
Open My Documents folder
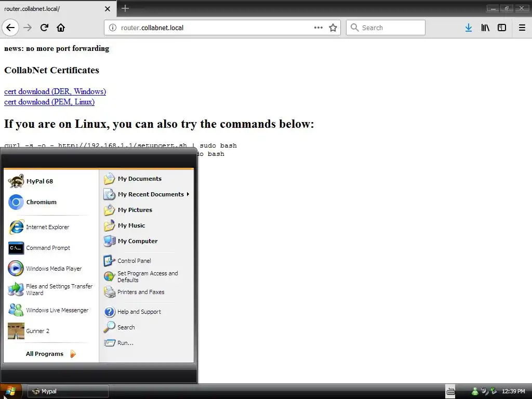[x=146, y=179]
